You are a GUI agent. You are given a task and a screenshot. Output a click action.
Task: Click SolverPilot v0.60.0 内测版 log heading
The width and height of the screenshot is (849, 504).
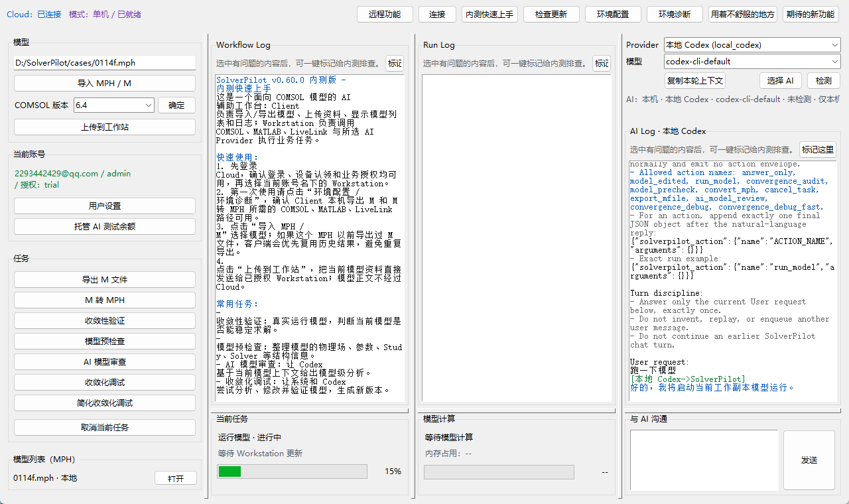coord(281,80)
